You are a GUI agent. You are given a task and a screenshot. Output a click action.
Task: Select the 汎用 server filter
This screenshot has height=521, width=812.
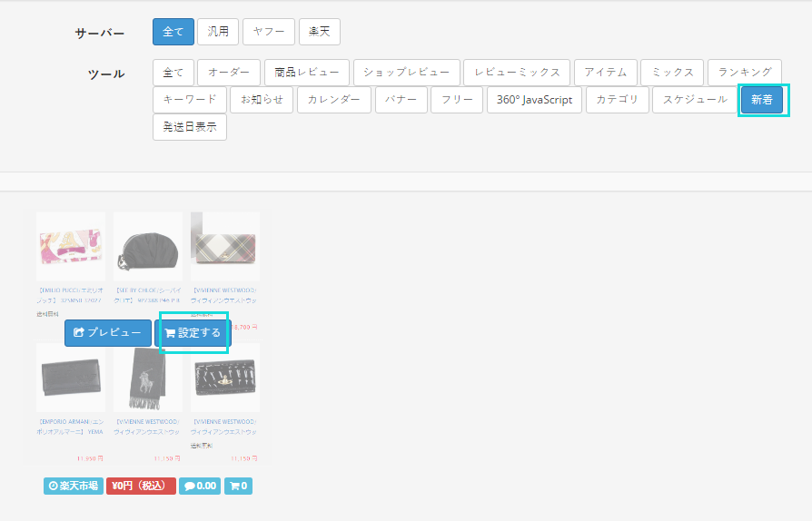click(x=218, y=32)
